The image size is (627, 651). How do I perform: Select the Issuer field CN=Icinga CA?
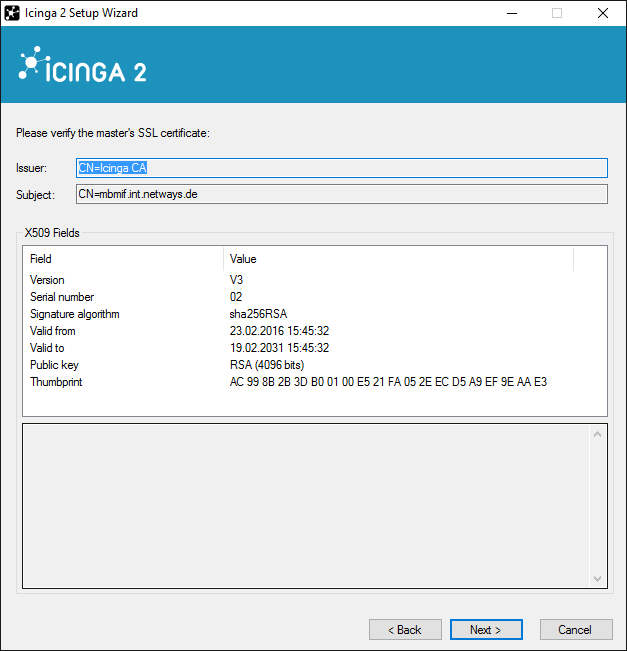point(342,168)
